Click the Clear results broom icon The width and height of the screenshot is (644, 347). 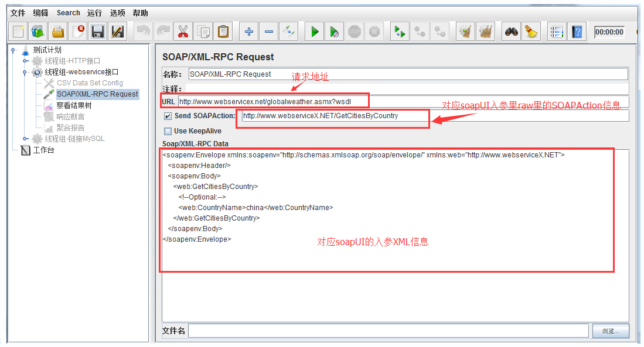click(465, 32)
